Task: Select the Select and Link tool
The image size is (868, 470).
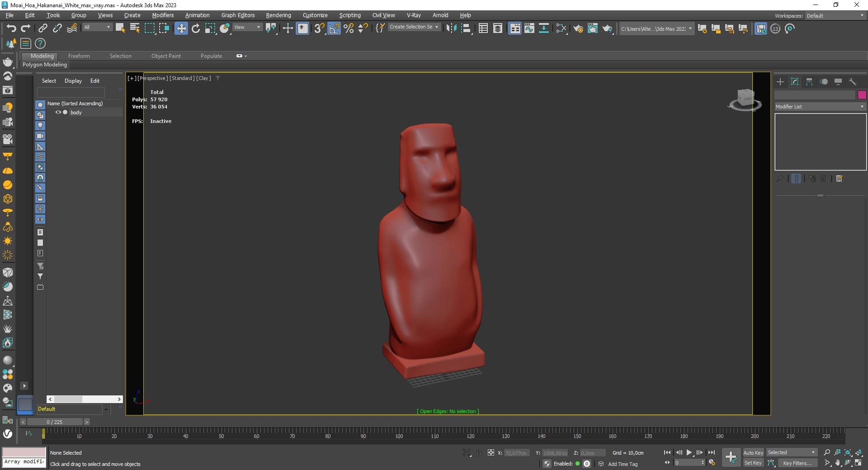Action: point(42,28)
